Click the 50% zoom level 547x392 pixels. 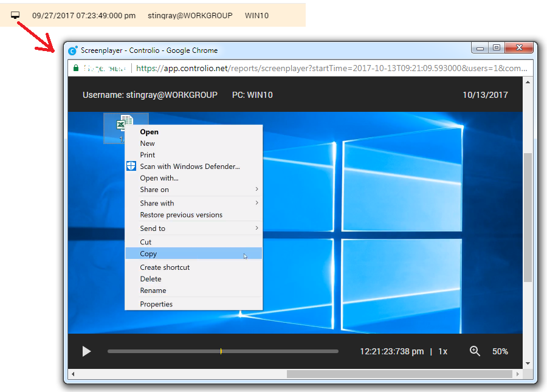(x=500, y=351)
